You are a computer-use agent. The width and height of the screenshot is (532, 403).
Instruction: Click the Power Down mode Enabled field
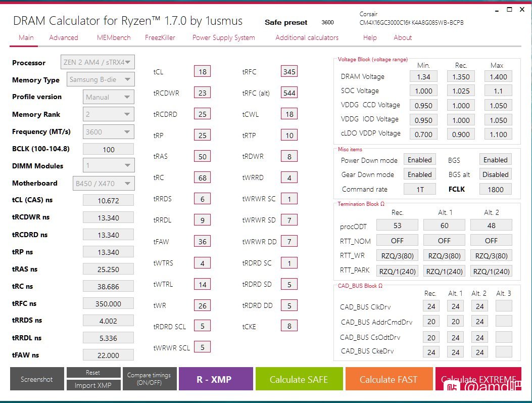[x=420, y=160]
